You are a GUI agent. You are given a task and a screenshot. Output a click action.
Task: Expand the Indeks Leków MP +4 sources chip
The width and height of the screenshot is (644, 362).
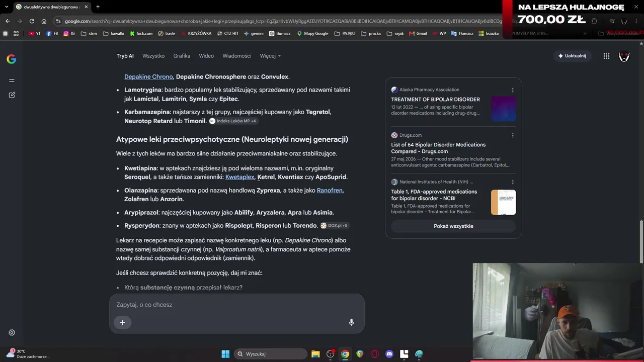point(232,121)
